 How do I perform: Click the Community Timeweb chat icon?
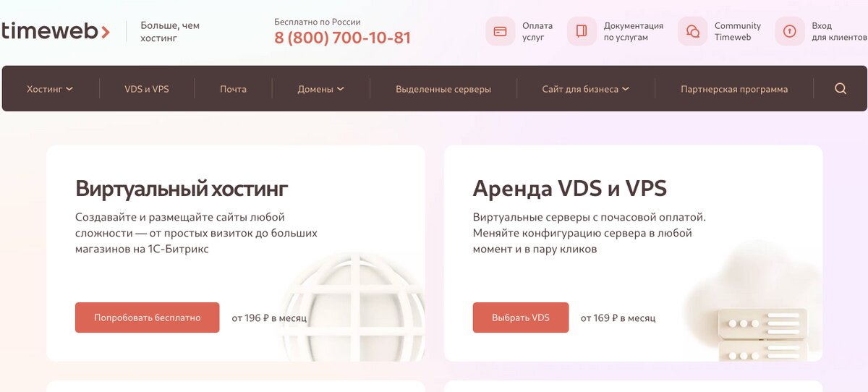click(x=692, y=31)
